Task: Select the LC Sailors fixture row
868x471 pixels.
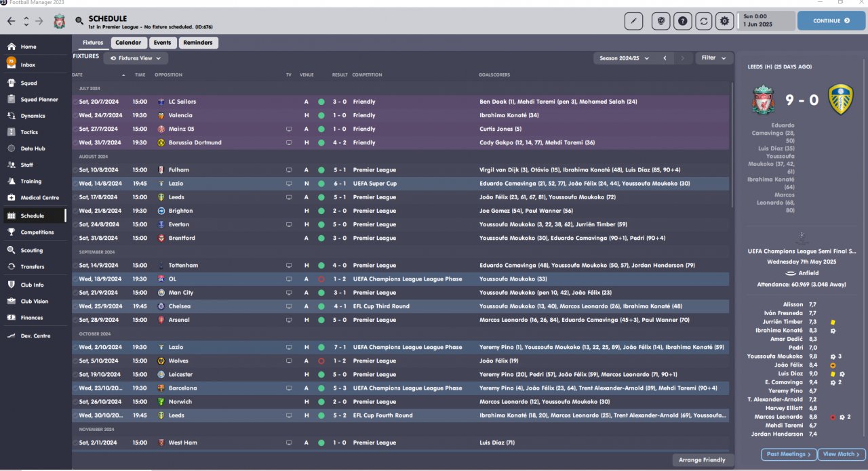Action: point(401,102)
